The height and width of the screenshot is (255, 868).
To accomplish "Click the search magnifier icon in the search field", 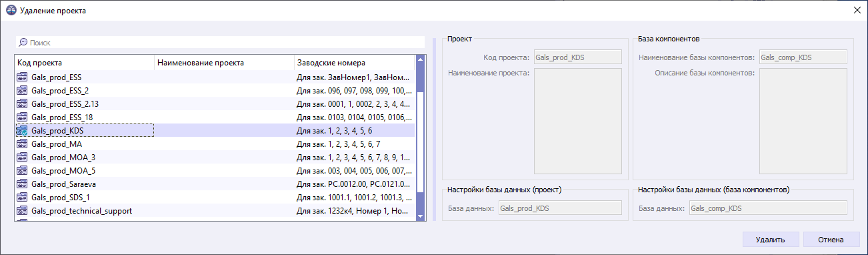I will [23, 42].
